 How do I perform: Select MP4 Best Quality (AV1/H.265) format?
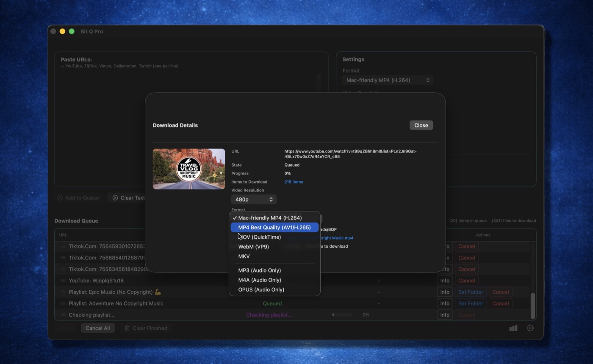click(x=274, y=227)
